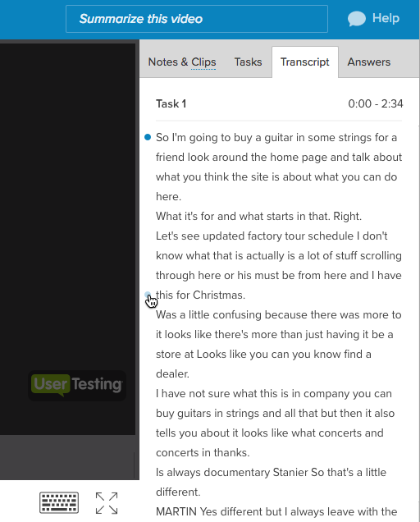The image size is (420, 522).
Task: Click the UserTesting logo watermark
Action: click(x=77, y=385)
